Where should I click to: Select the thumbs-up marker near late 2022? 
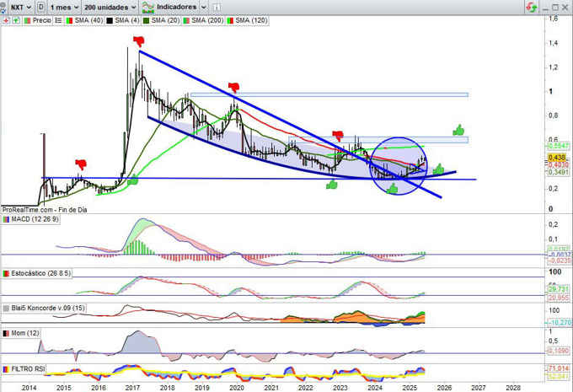(332, 185)
